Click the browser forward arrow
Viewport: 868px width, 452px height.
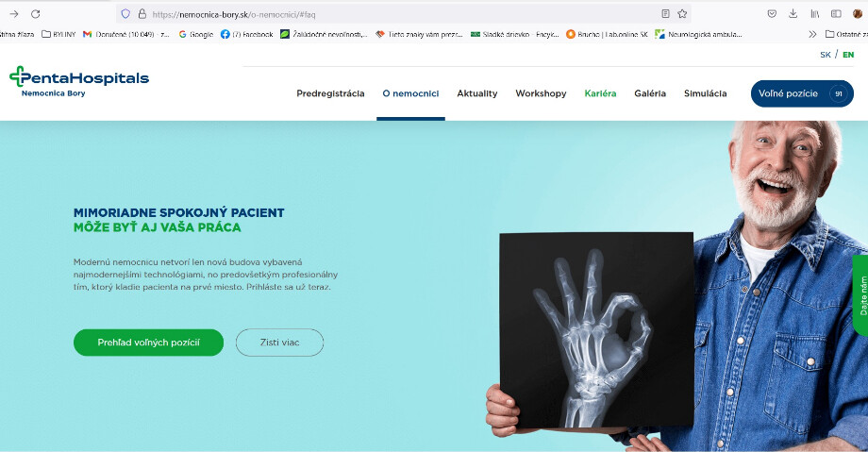coord(14,14)
